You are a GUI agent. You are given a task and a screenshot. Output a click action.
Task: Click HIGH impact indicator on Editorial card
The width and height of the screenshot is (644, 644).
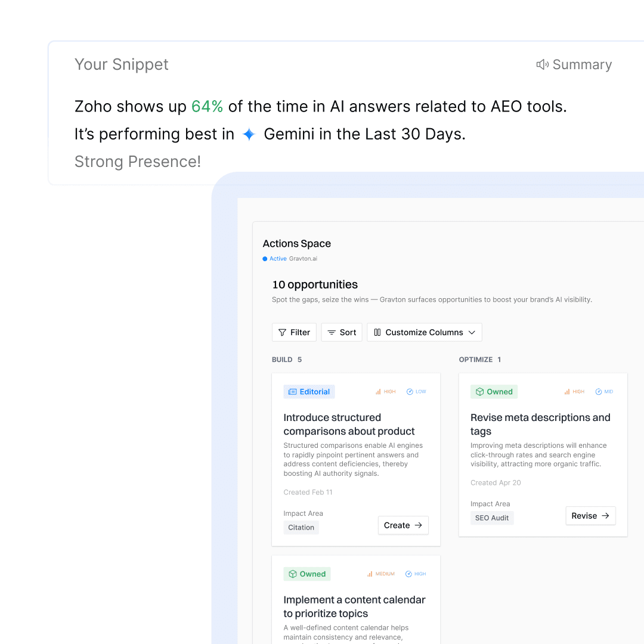(385, 392)
